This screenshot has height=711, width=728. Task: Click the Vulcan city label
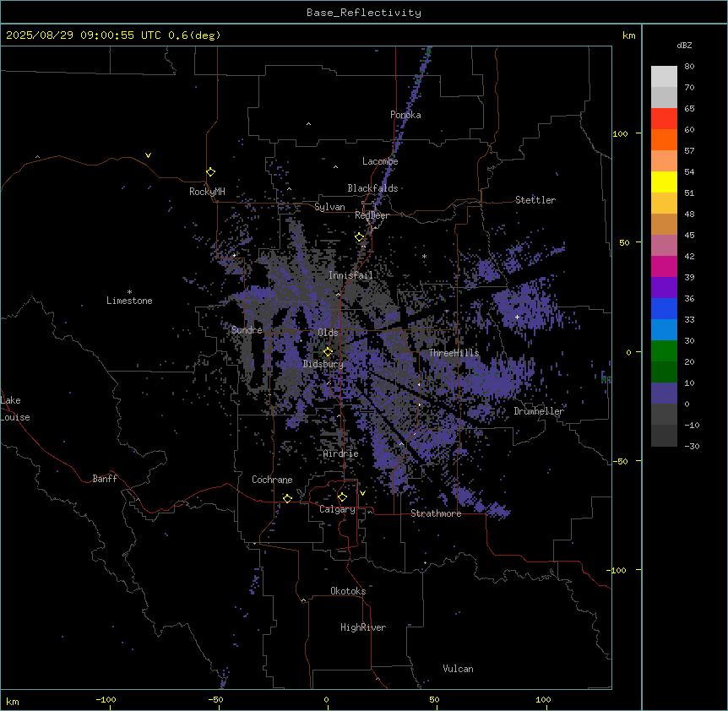click(459, 669)
